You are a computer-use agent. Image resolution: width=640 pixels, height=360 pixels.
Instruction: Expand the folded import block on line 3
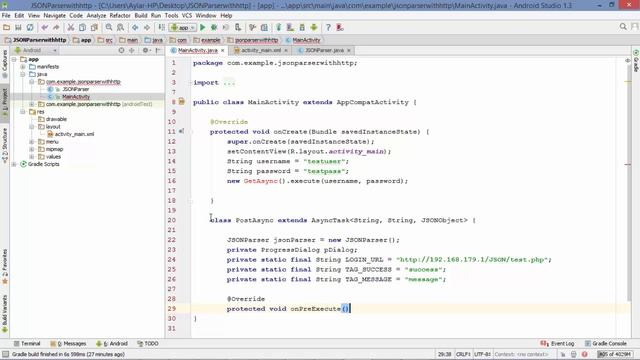click(x=229, y=82)
